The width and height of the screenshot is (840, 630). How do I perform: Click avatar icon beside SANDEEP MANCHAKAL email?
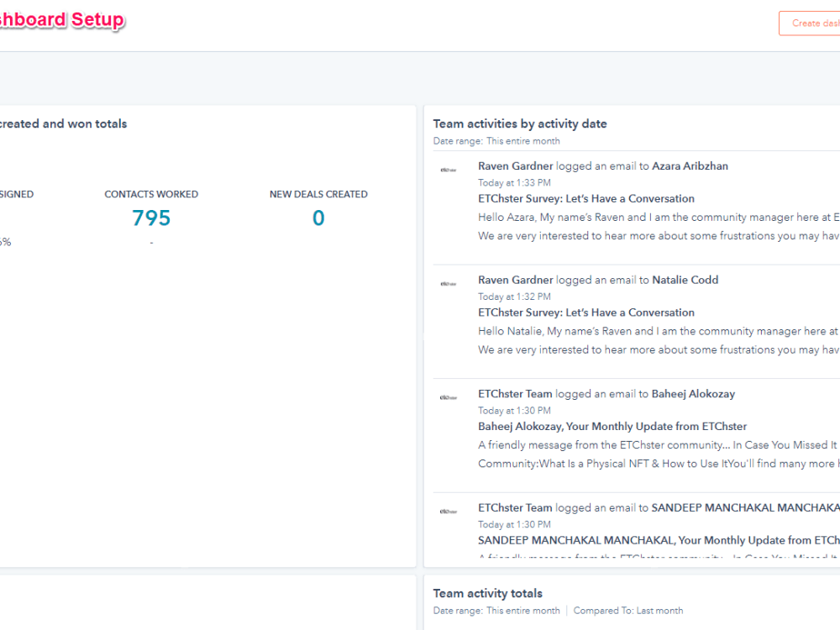point(449,512)
